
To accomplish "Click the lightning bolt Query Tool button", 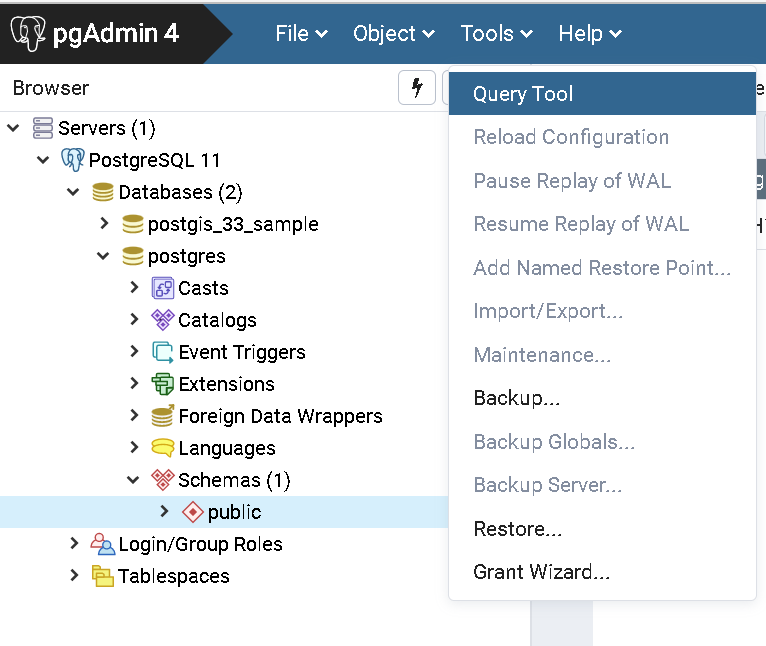I will 417,87.
